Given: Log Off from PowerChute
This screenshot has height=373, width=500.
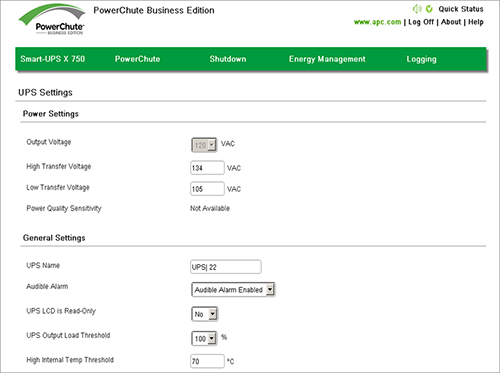Looking at the screenshot, I should point(421,22).
